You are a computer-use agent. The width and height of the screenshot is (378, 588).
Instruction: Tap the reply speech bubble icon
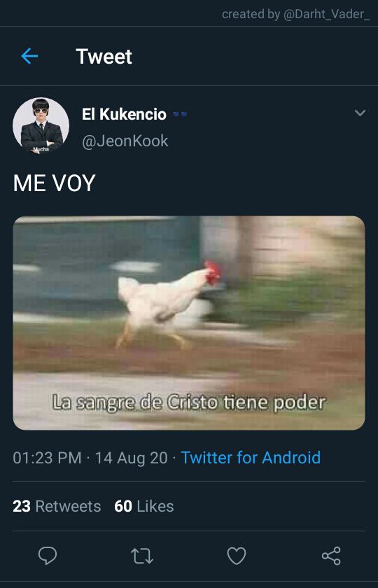(x=48, y=555)
